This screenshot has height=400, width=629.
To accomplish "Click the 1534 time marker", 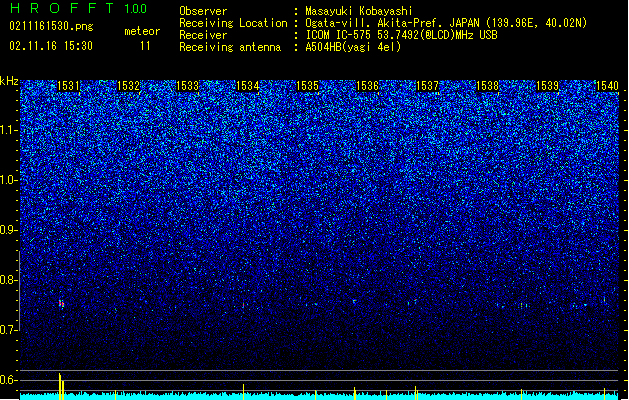I will [x=248, y=86].
